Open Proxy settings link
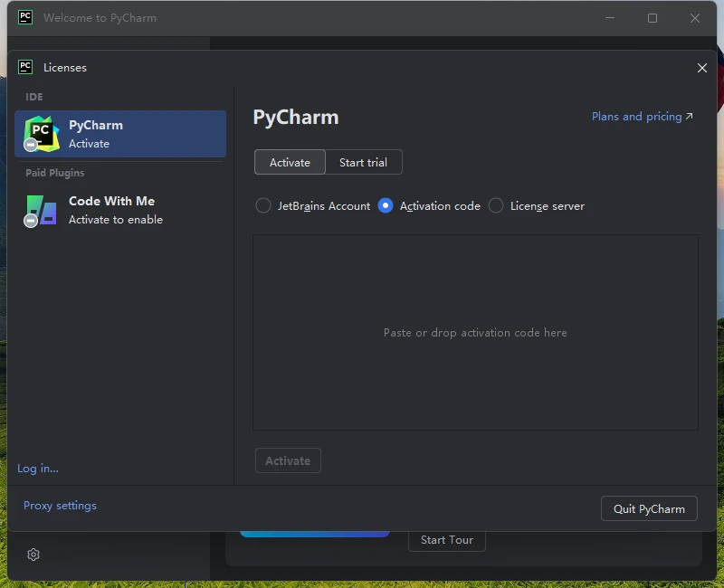Viewport: 724px width, 588px height. [60, 506]
